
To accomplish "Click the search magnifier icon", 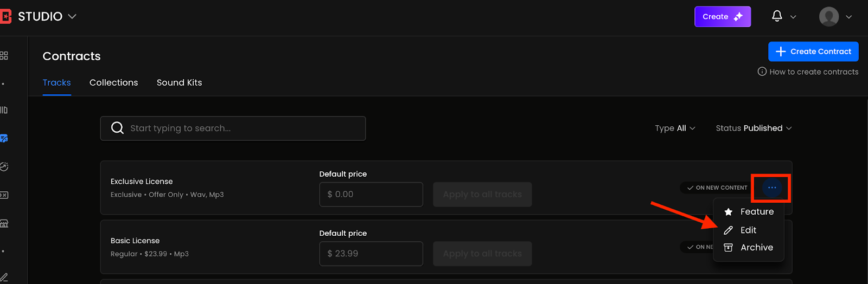I will 117,128.
